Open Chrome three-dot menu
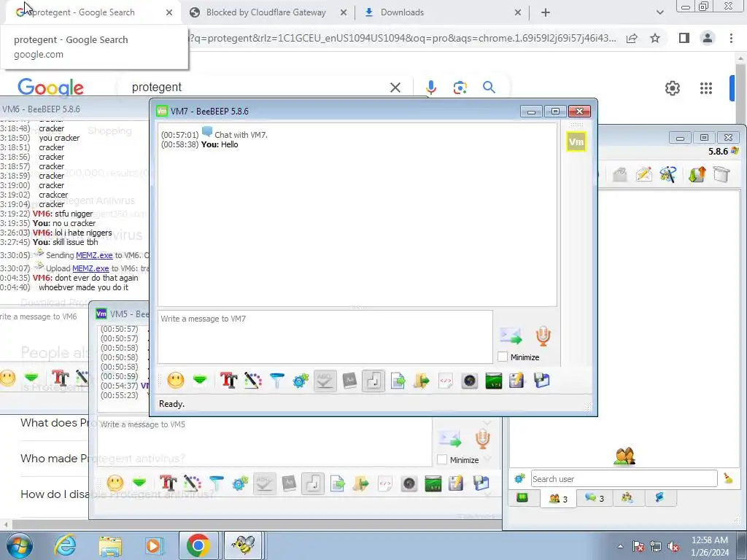Viewport: 747px width, 560px height. (x=731, y=38)
